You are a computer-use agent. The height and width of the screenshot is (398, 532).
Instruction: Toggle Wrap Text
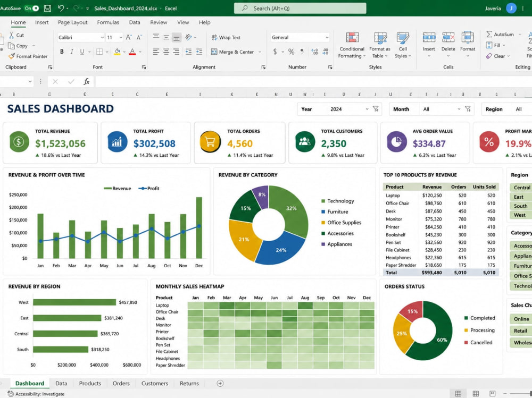pos(226,37)
